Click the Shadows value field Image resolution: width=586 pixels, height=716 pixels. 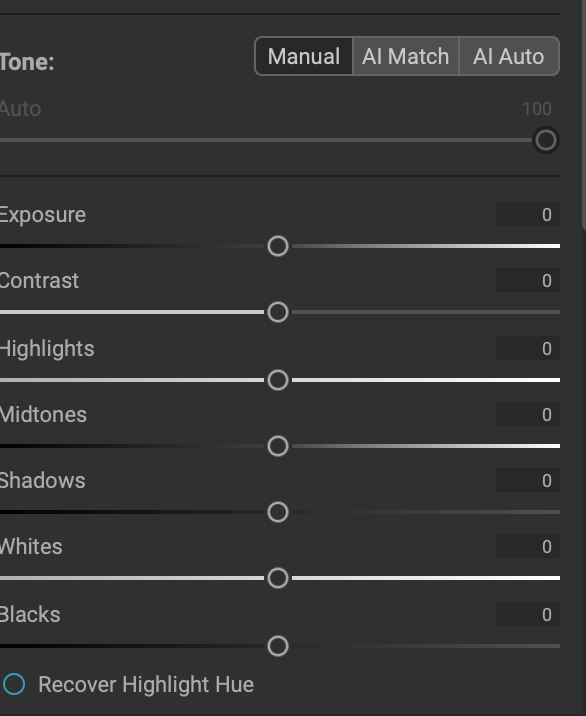pos(528,480)
